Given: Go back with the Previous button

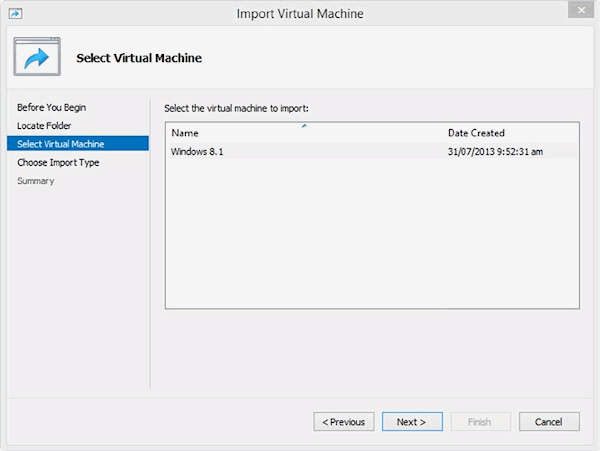Looking at the screenshot, I should pyautogui.click(x=344, y=422).
